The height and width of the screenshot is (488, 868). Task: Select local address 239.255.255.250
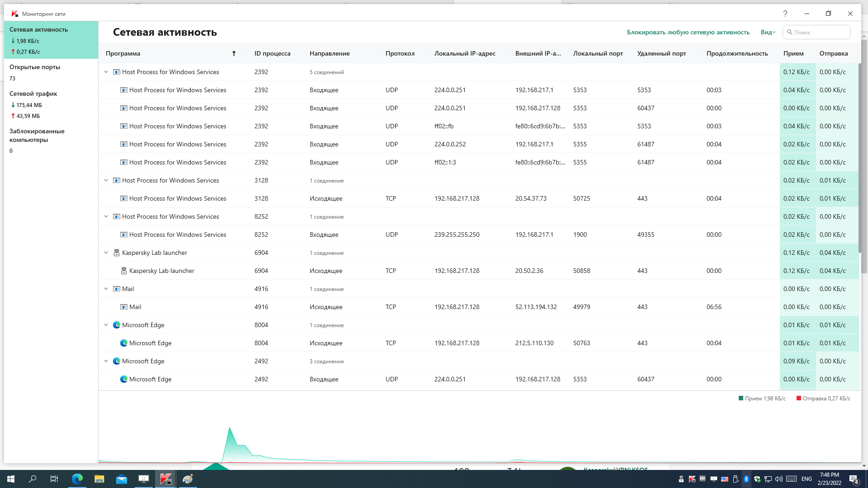click(457, 235)
